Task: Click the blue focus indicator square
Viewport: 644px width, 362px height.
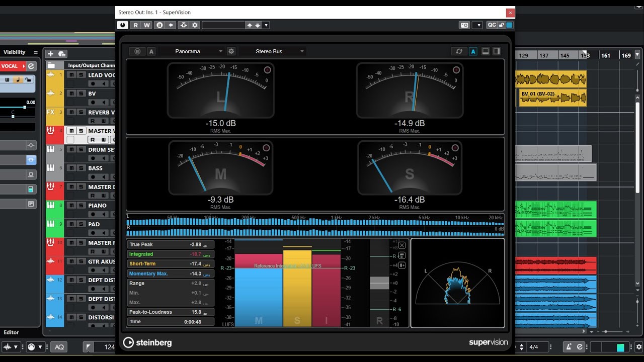Action: (x=509, y=25)
